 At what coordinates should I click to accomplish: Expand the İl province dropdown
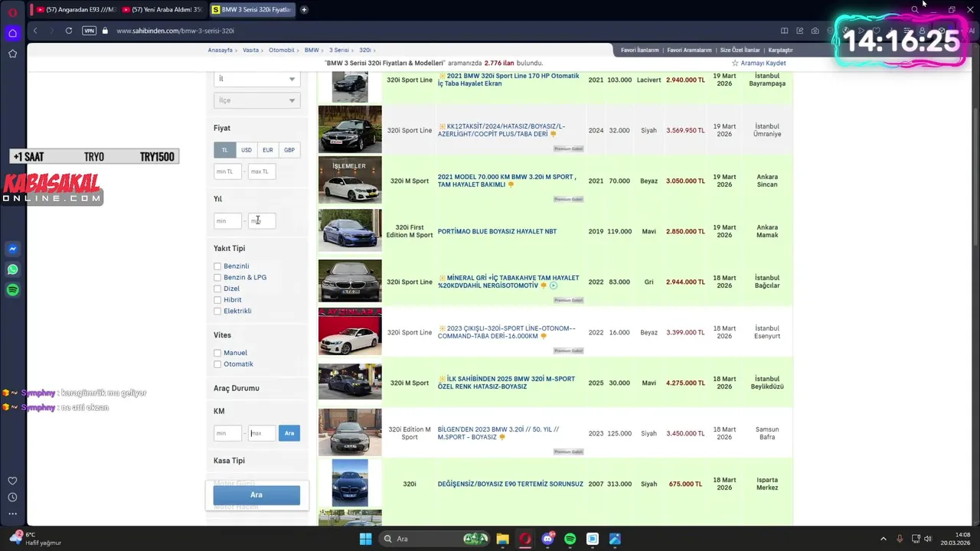coord(256,79)
